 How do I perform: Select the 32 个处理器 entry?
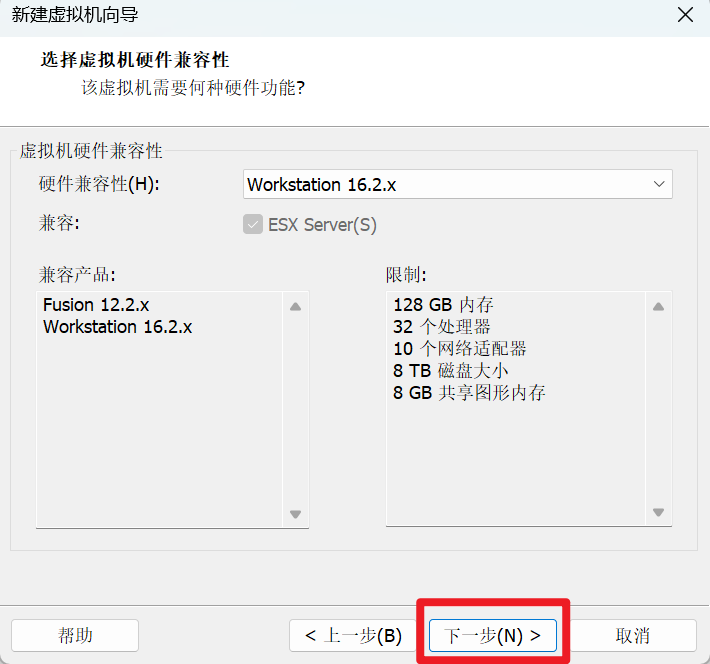pos(441,327)
